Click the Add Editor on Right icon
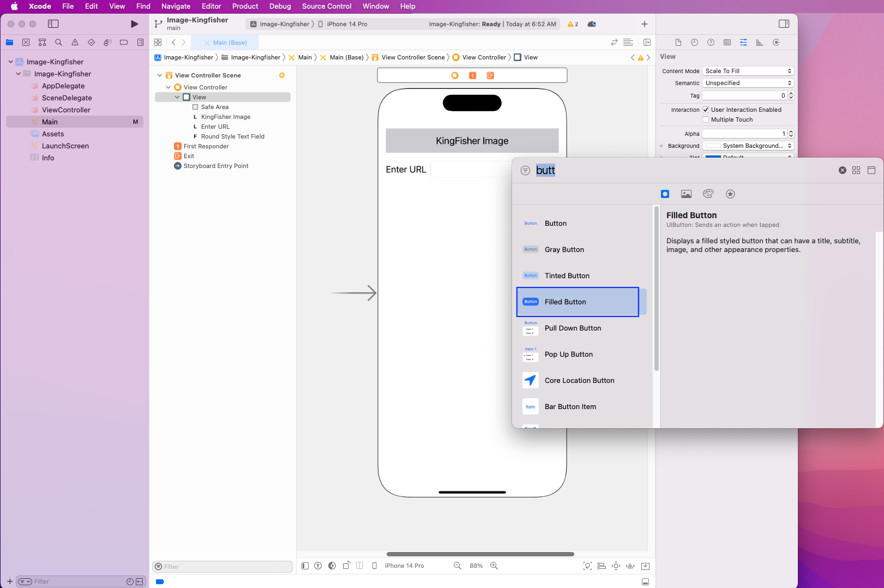The image size is (884, 588). (647, 43)
